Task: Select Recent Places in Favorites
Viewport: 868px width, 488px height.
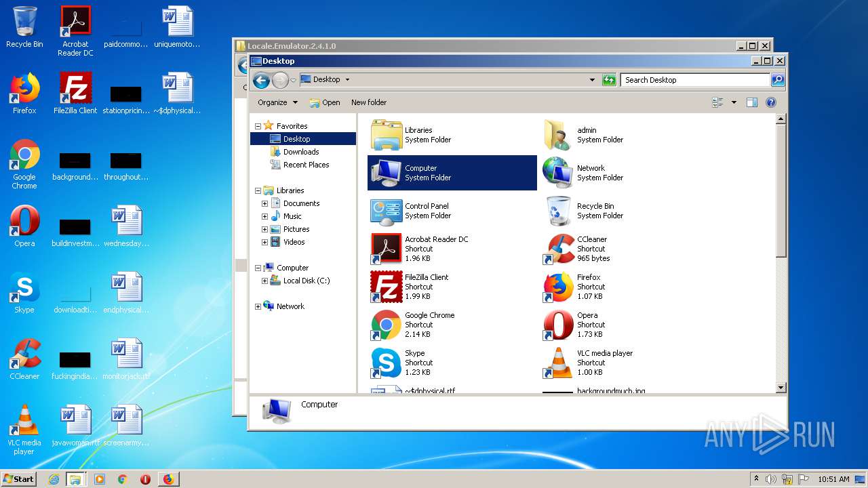Action: 306,165
